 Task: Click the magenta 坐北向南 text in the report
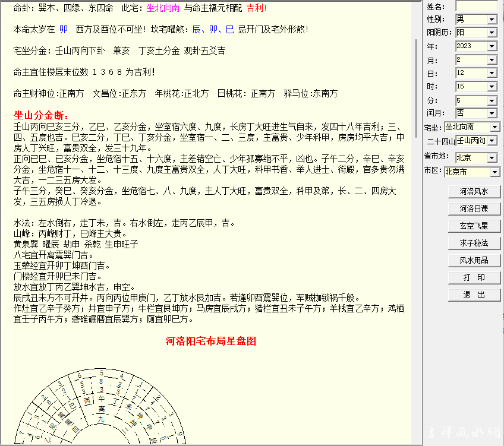163,8
